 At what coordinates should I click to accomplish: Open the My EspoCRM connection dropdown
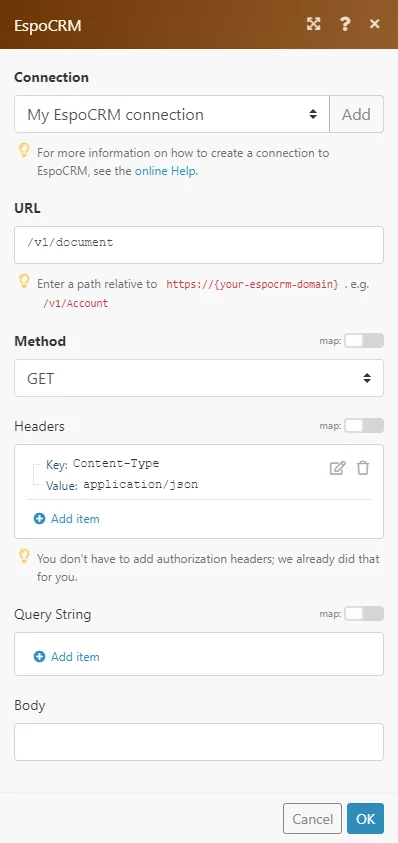tap(172, 114)
